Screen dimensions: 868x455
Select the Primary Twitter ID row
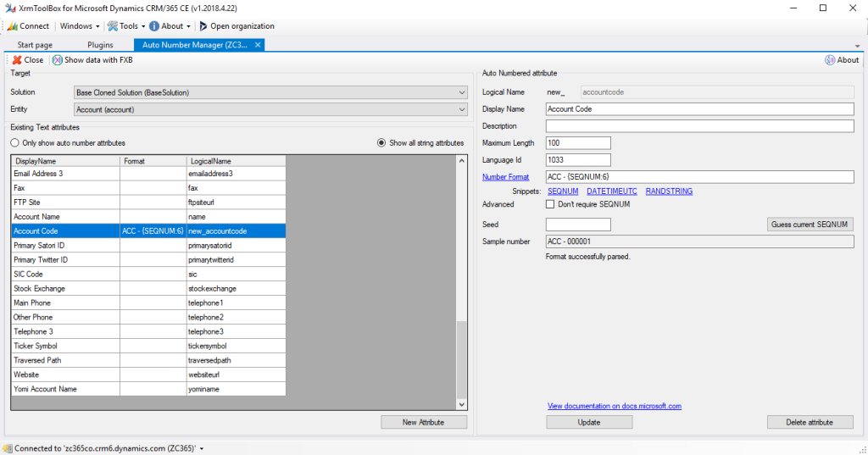(148, 259)
